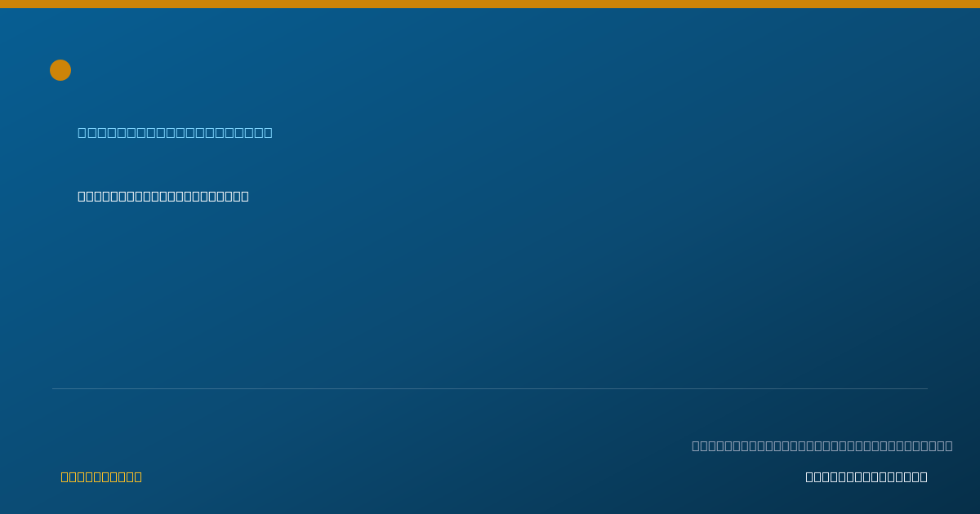
Task: Click the gray text line above the footer
Action: 822,445
